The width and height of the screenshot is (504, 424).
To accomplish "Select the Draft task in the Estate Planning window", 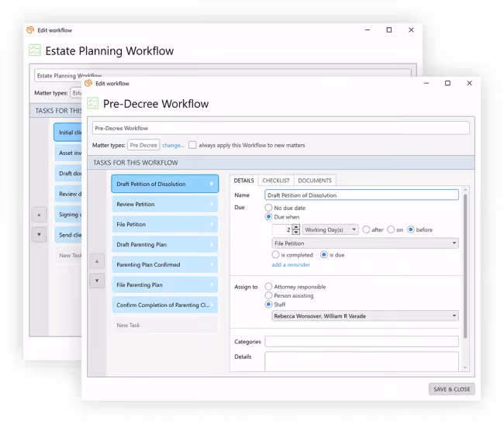I will coord(67,174).
